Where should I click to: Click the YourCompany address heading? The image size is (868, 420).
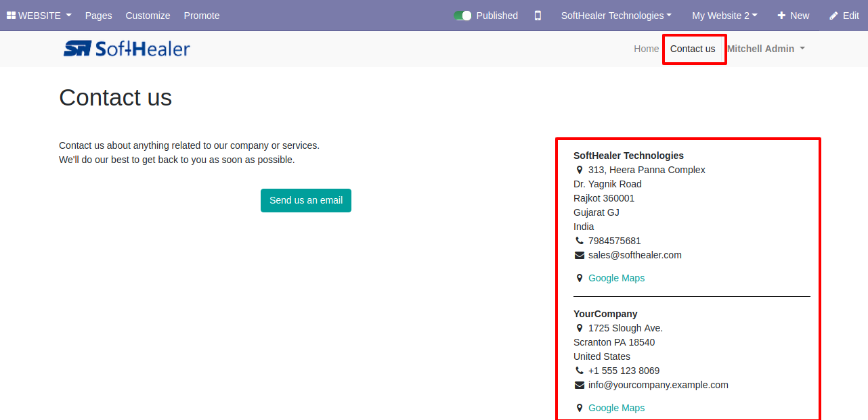click(x=605, y=314)
